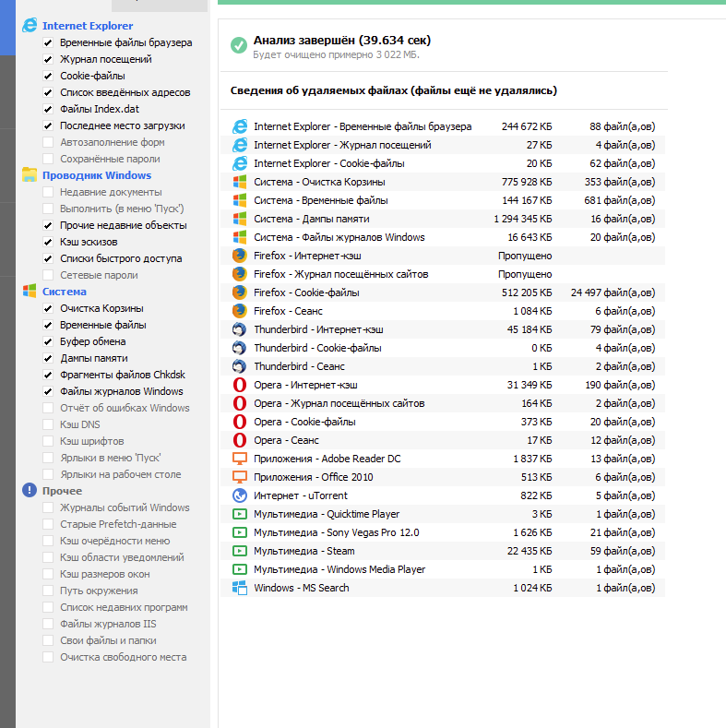Toggle Фрагменты файлов Chkdsk checkbox
The width and height of the screenshot is (726, 728).
(x=48, y=375)
